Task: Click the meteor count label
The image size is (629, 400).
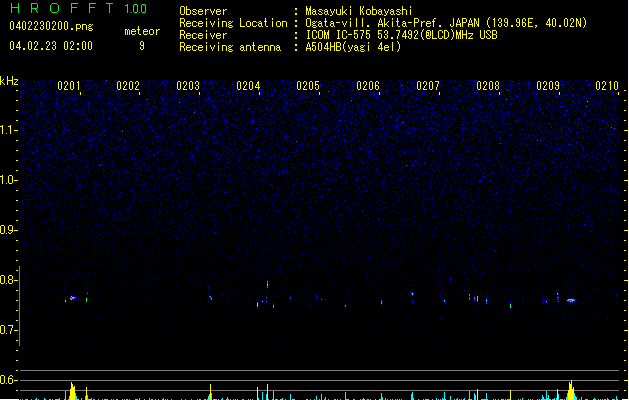Action: (142, 31)
